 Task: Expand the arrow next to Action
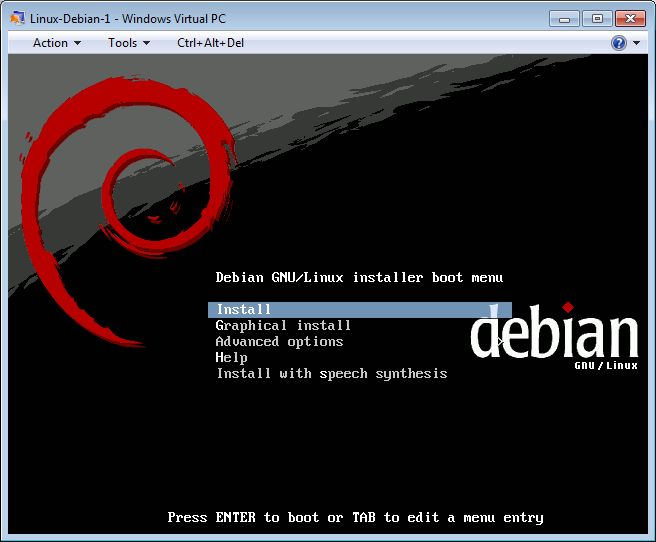[77, 43]
